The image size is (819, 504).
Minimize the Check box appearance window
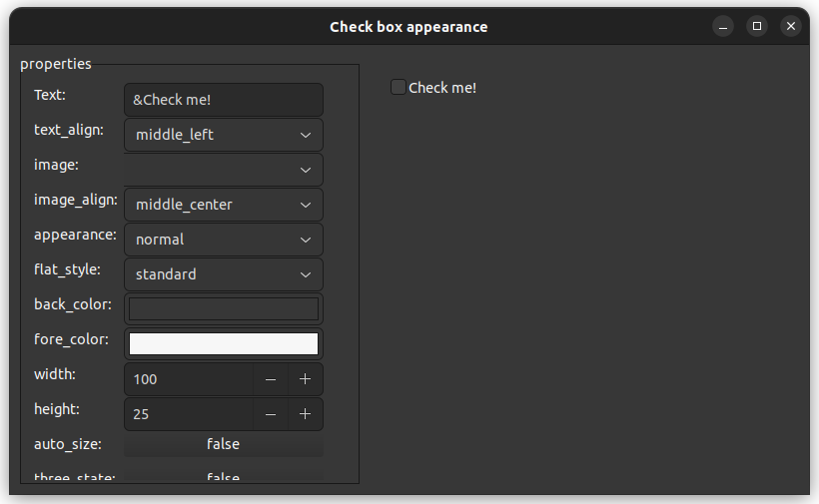pos(723,27)
